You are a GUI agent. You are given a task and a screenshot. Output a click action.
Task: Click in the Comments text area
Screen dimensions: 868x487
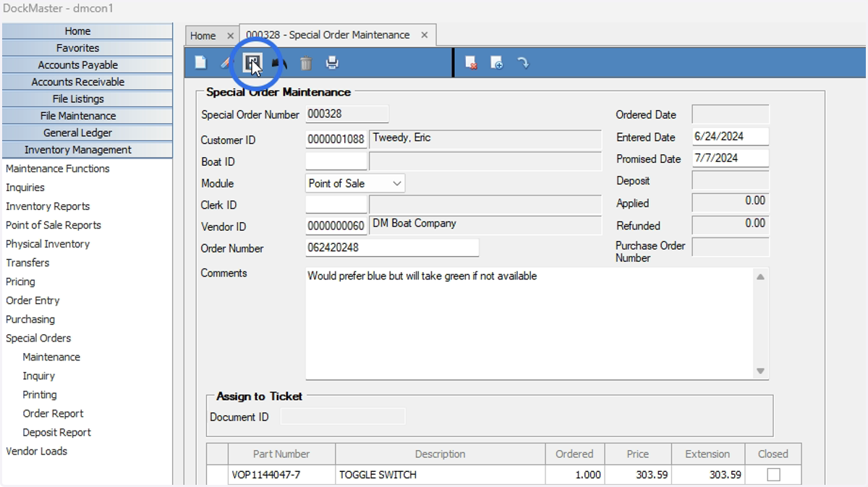point(530,323)
